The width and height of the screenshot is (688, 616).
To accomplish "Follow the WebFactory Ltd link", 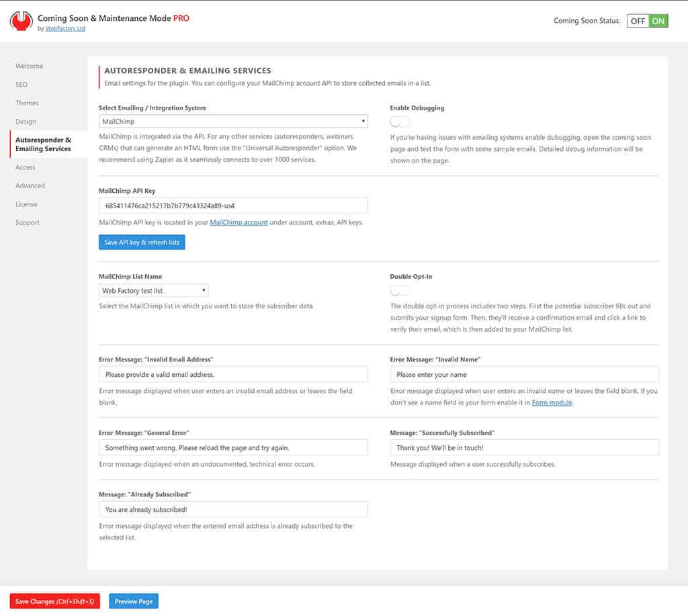I will (x=65, y=28).
